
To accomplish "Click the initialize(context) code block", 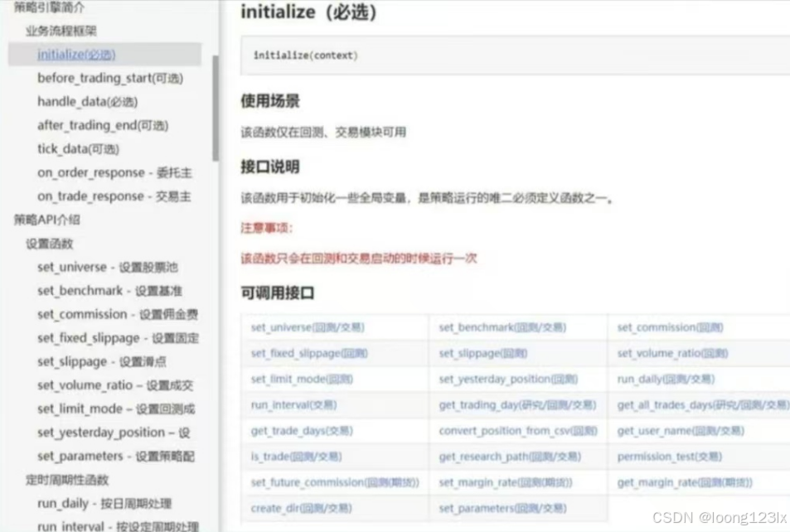I will (x=515, y=56).
